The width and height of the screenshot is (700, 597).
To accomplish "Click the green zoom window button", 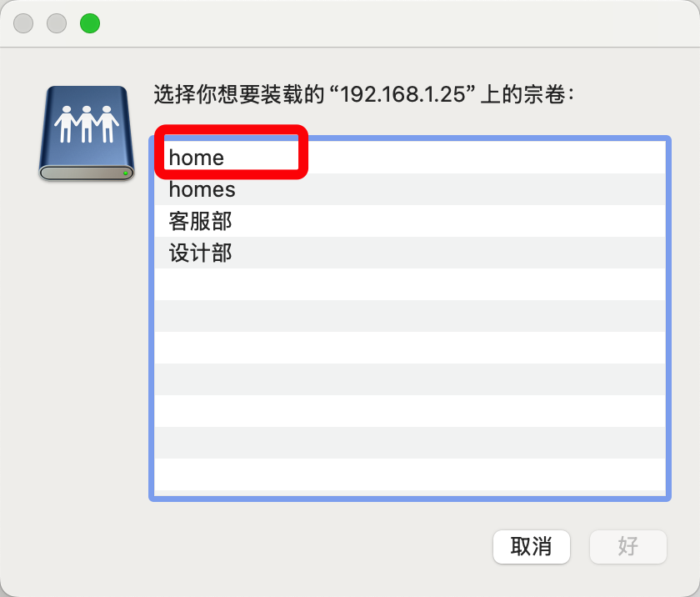I will (x=89, y=23).
